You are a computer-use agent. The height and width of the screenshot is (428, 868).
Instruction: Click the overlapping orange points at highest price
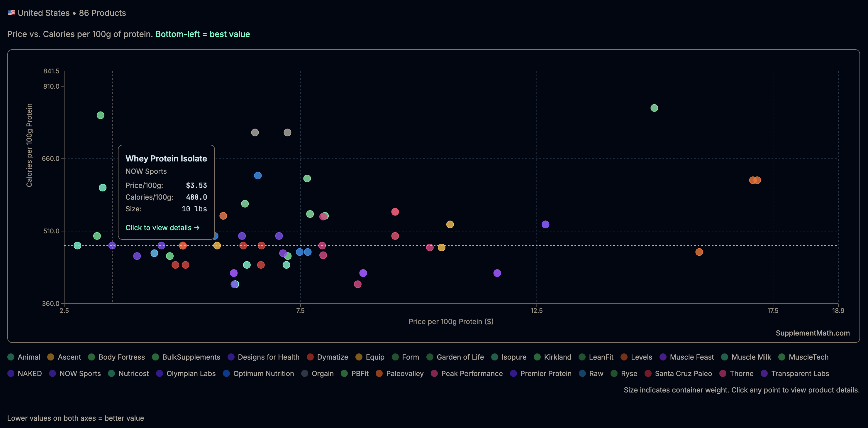tap(755, 180)
